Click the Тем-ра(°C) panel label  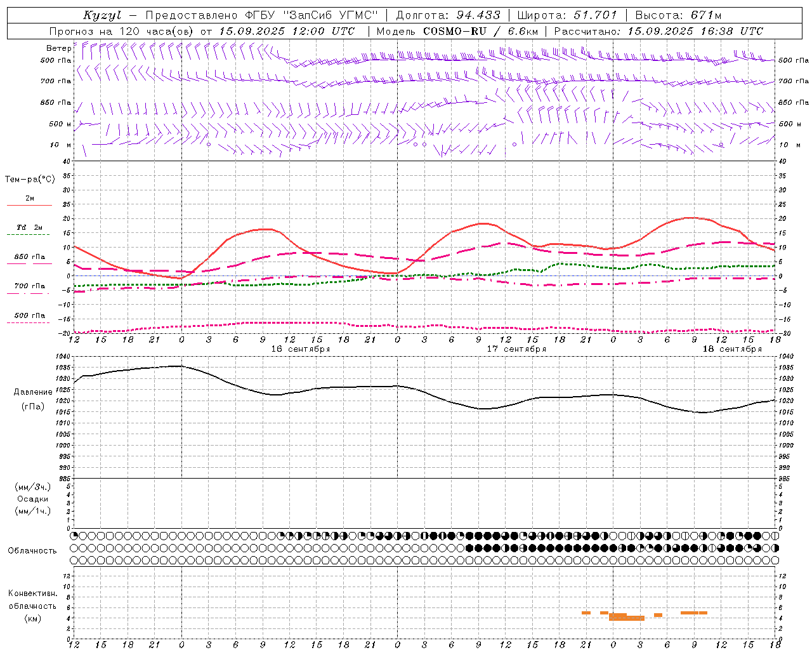[x=30, y=180]
